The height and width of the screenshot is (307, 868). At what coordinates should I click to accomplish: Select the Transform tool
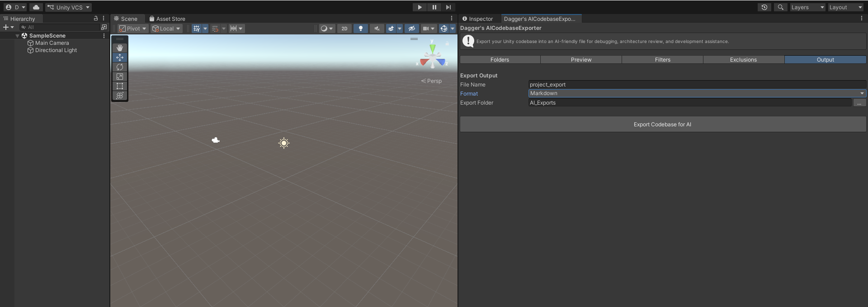[x=120, y=96]
